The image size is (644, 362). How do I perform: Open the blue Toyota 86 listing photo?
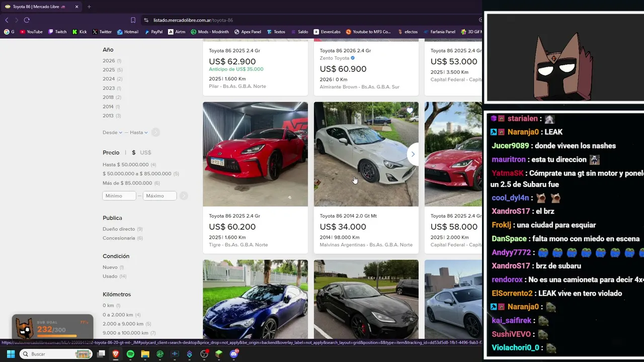point(255,299)
